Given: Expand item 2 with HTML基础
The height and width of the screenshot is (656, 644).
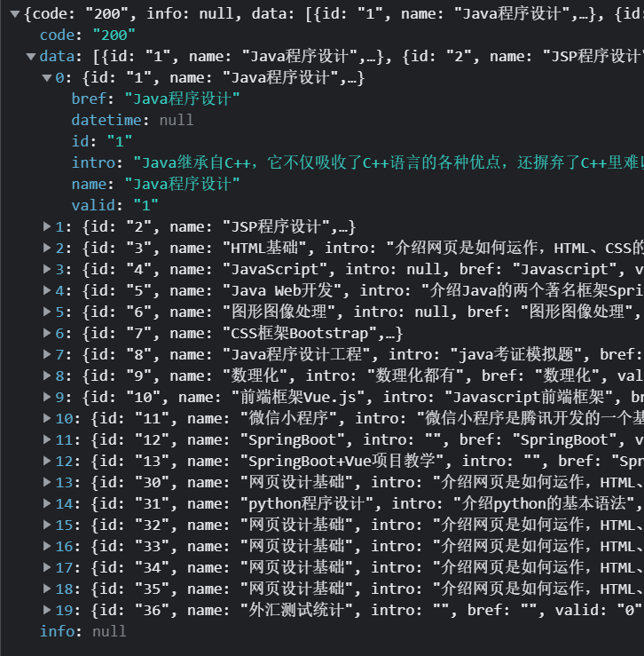Looking at the screenshot, I should (x=47, y=248).
